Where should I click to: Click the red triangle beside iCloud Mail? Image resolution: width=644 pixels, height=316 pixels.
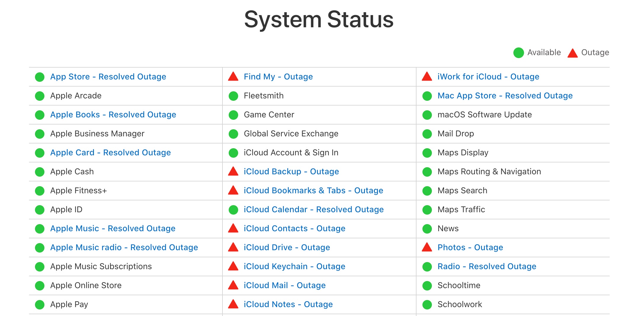233,285
